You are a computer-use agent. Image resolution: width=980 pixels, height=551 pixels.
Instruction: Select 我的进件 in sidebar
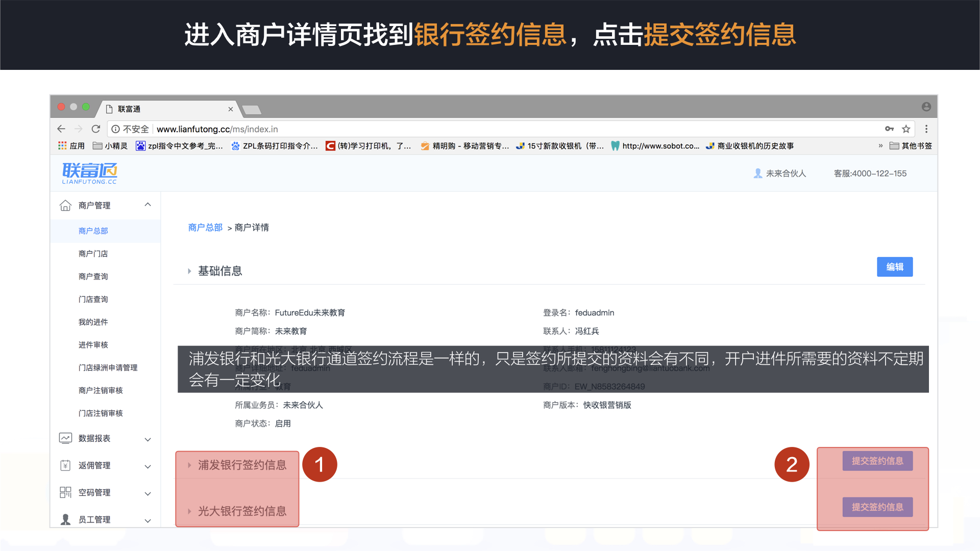[93, 322]
